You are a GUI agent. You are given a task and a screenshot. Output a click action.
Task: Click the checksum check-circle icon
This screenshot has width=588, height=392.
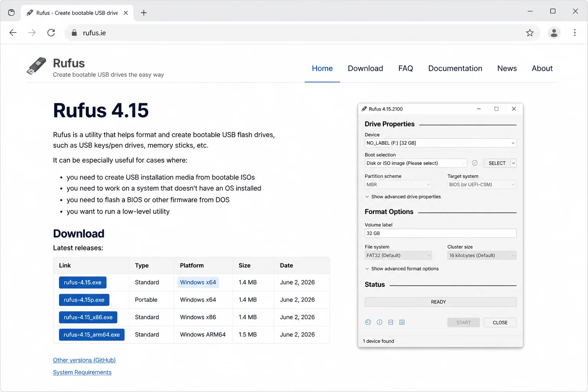pyautogui.click(x=475, y=163)
